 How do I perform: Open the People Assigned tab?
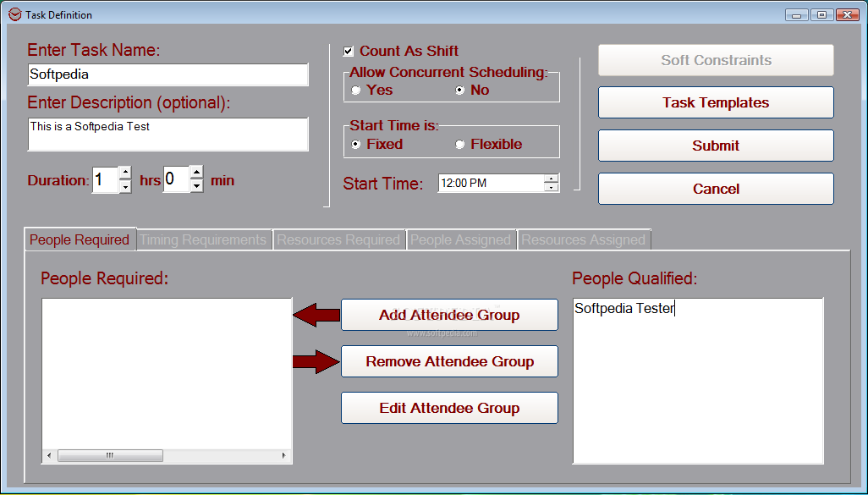point(460,239)
